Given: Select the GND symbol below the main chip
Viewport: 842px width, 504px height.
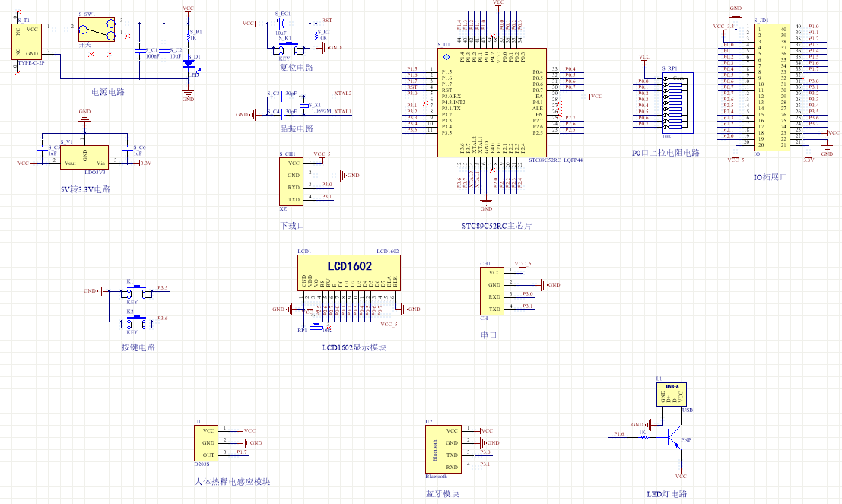Looking at the screenshot, I should coord(486,205).
